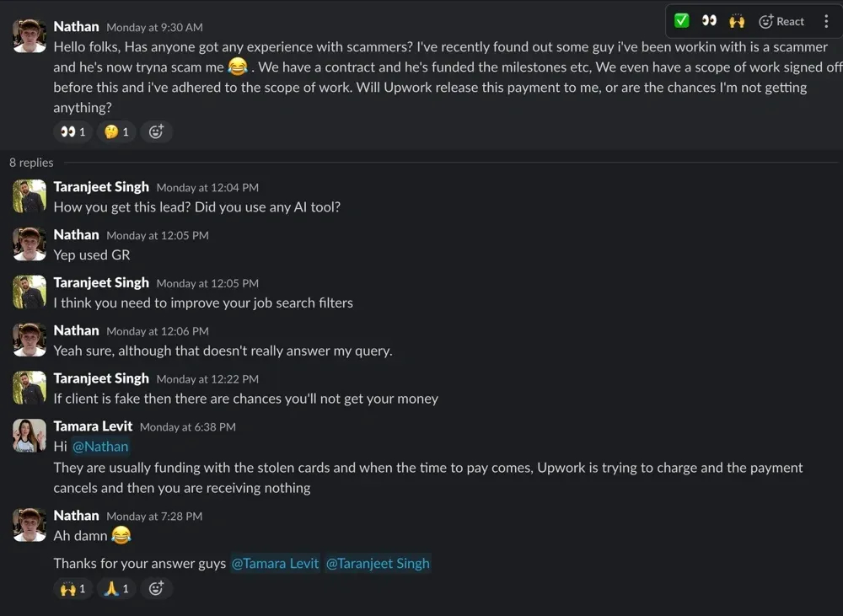The width and height of the screenshot is (843, 616).
Task: Add green checkmark reaction from hover toolbar
Action: tap(681, 21)
